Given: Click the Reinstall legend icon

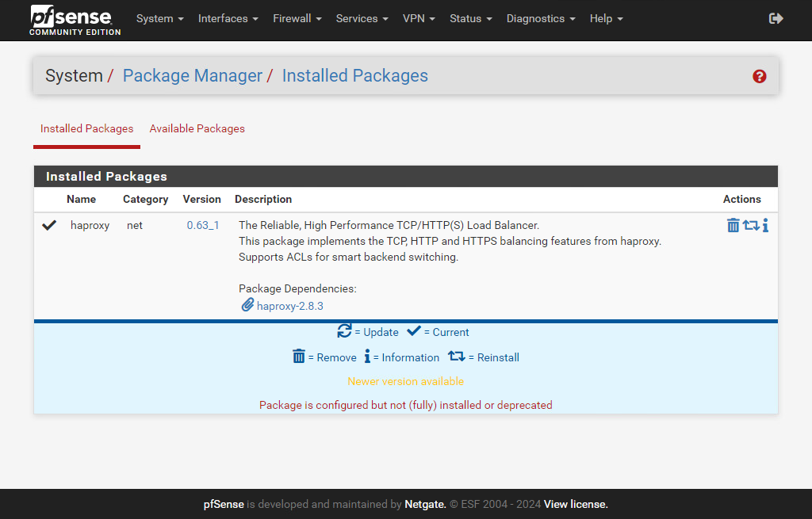Looking at the screenshot, I should tap(456, 356).
